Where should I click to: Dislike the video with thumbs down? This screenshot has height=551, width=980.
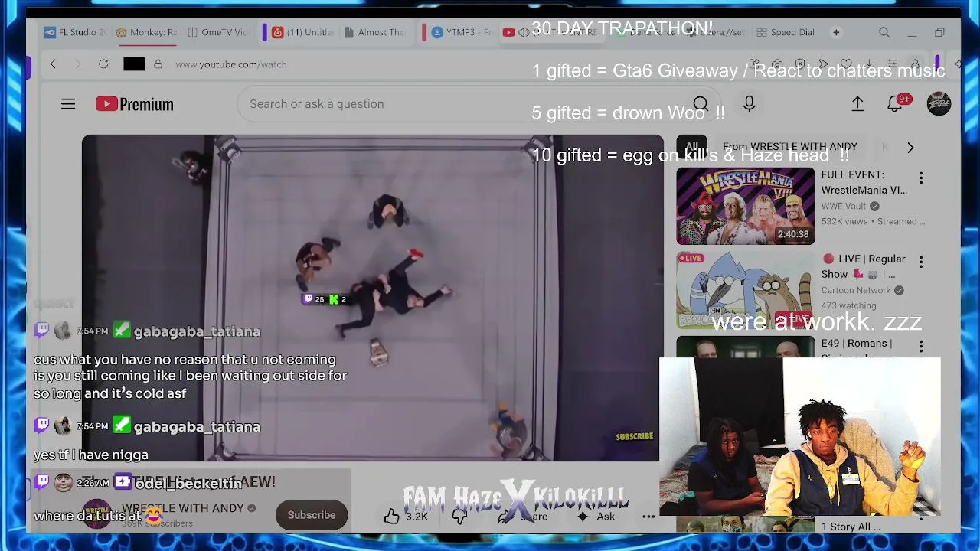459,516
